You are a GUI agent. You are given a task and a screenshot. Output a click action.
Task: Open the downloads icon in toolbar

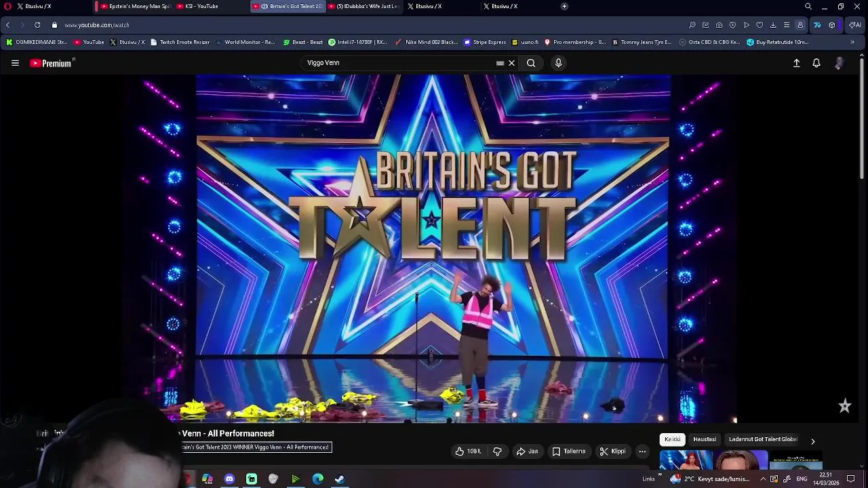coord(773,25)
